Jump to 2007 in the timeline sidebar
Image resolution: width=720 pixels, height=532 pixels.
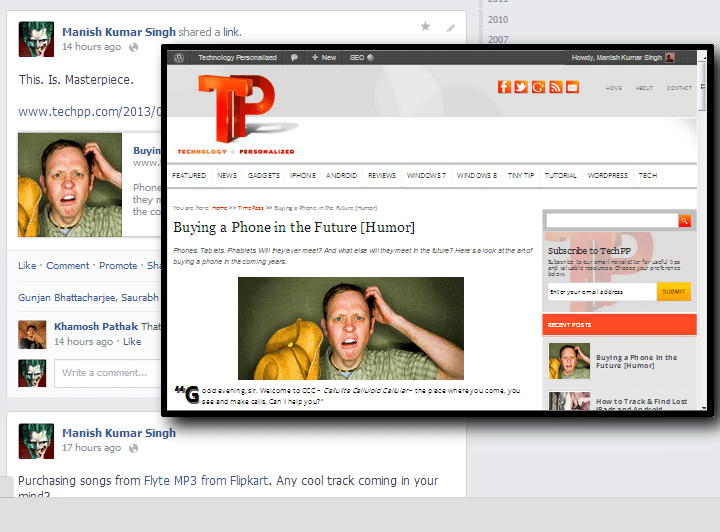[498, 39]
